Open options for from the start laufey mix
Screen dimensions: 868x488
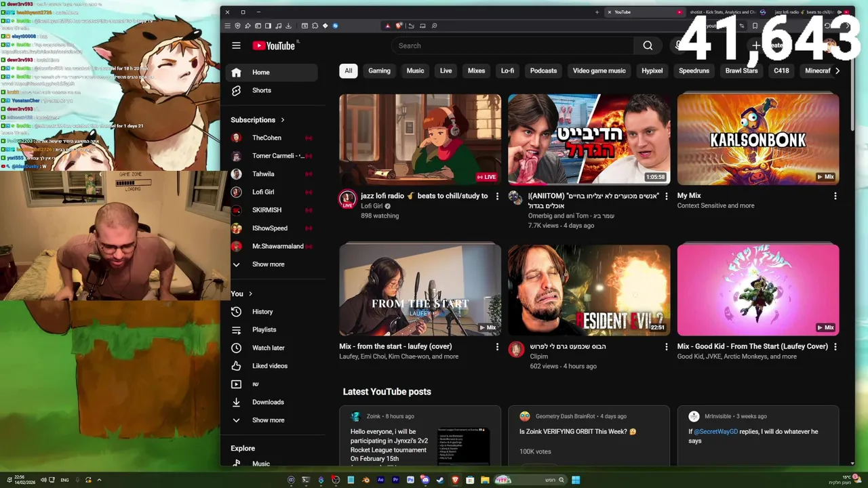497,346
